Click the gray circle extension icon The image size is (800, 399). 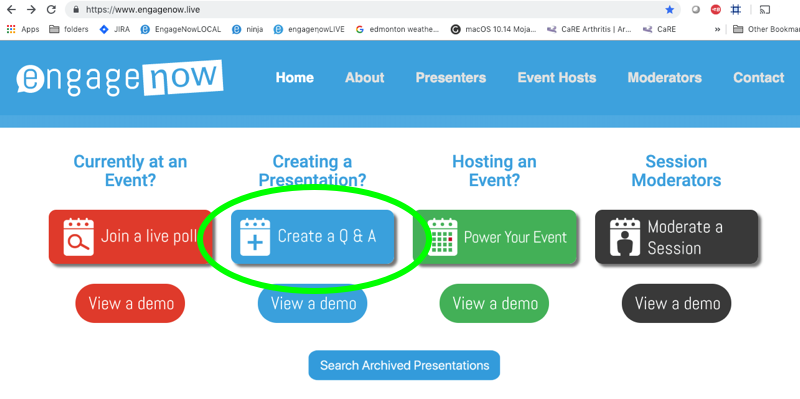tap(695, 10)
